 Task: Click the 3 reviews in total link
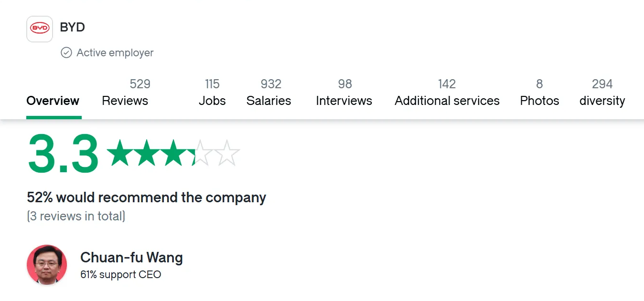[76, 216]
